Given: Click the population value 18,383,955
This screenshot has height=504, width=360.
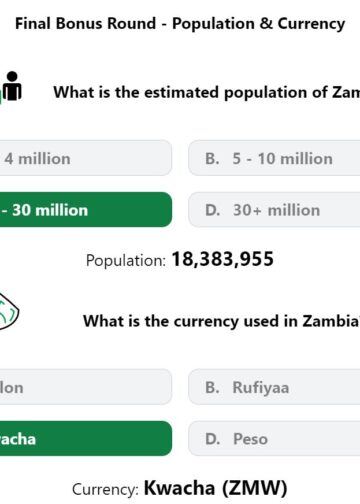Looking at the screenshot, I should point(223,259).
